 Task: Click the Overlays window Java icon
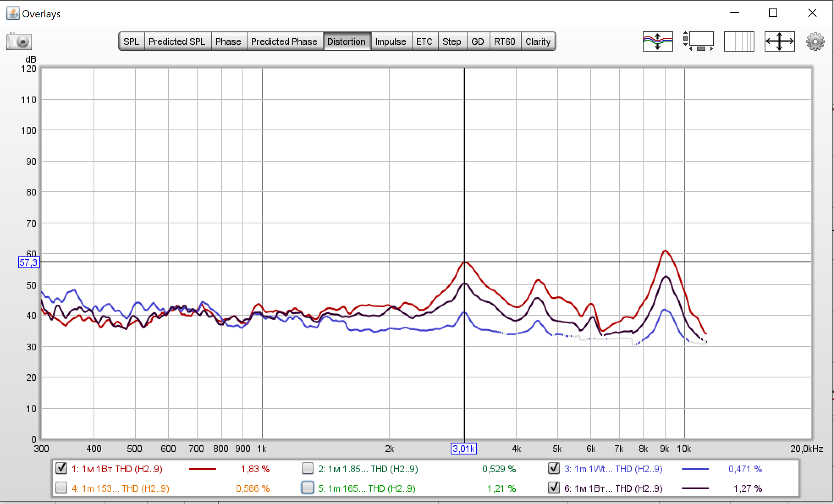pyautogui.click(x=13, y=14)
